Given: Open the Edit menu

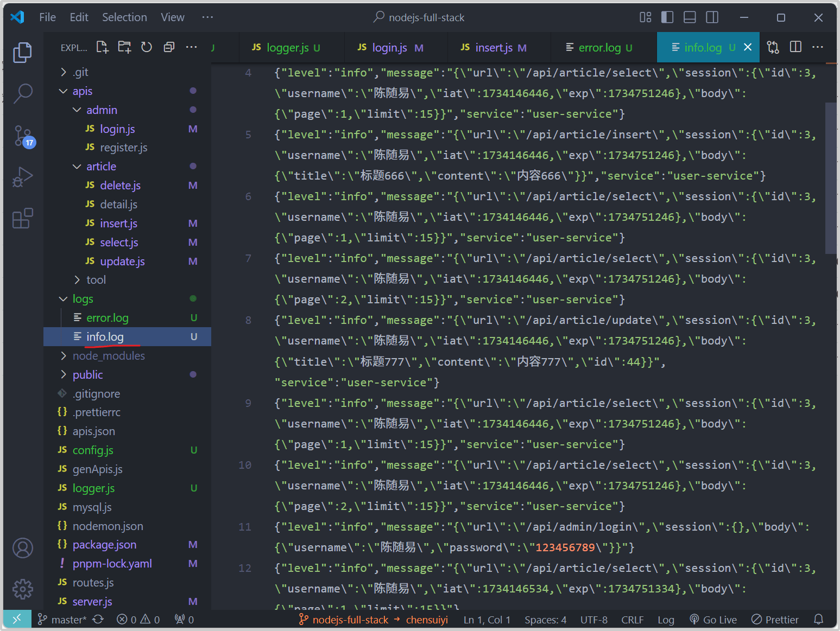Looking at the screenshot, I should click(x=79, y=17).
